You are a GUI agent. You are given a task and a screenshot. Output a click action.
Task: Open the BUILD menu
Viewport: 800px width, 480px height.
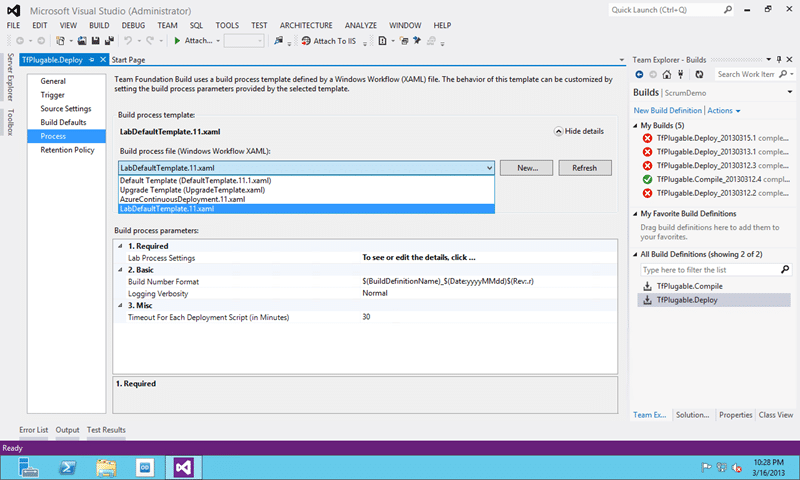tap(99, 26)
